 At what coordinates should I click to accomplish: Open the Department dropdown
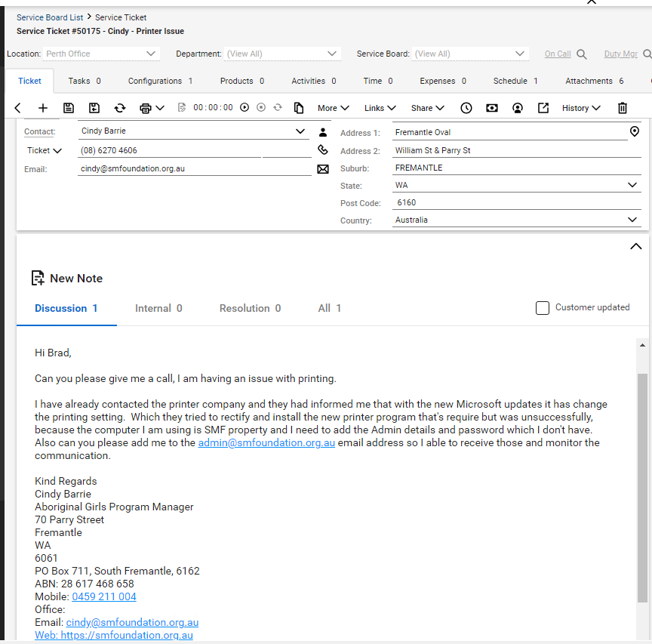(x=282, y=54)
